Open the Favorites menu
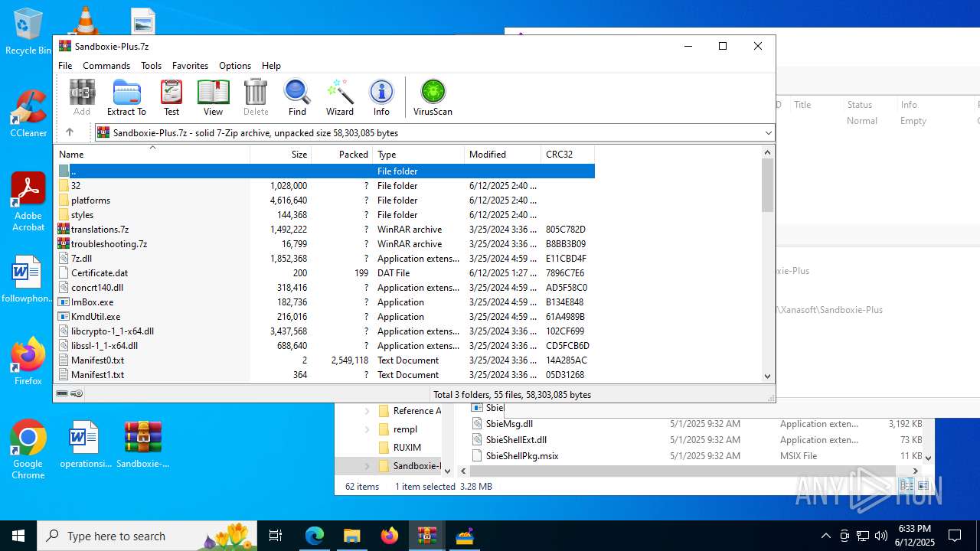Image resolution: width=980 pixels, height=551 pixels. pyautogui.click(x=190, y=66)
